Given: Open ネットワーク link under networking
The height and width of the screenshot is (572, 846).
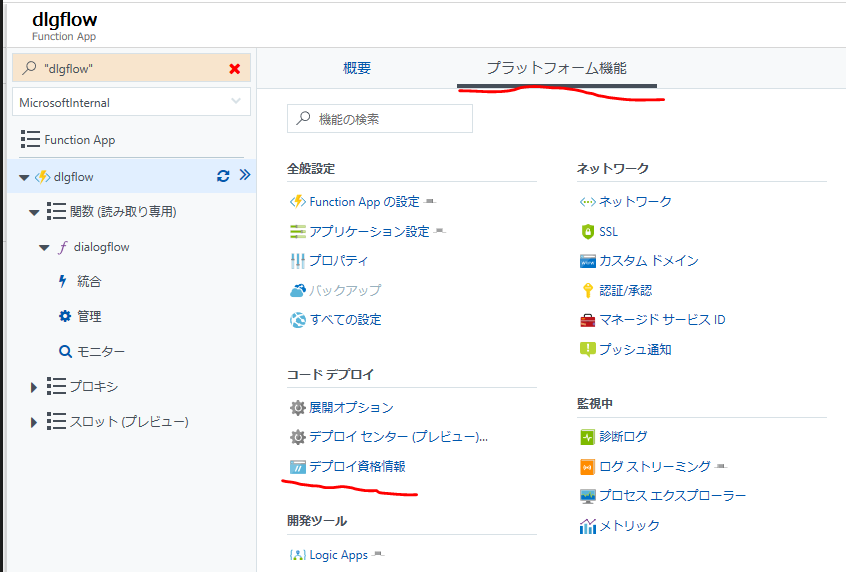Looking at the screenshot, I should pyautogui.click(x=635, y=202).
